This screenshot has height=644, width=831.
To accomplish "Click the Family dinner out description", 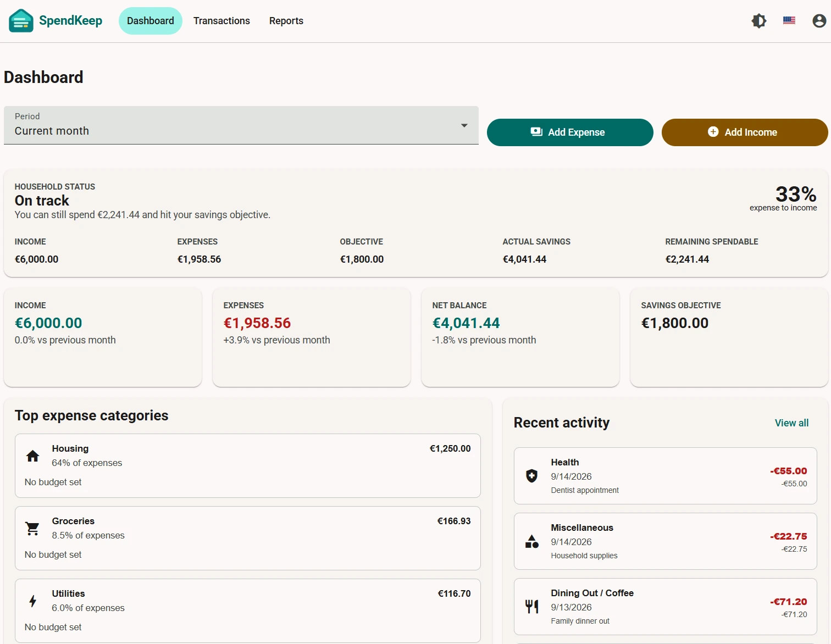I will click(x=580, y=621).
